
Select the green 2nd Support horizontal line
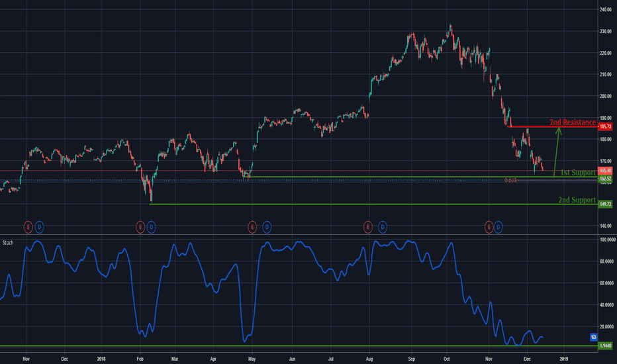tap(373, 205)
